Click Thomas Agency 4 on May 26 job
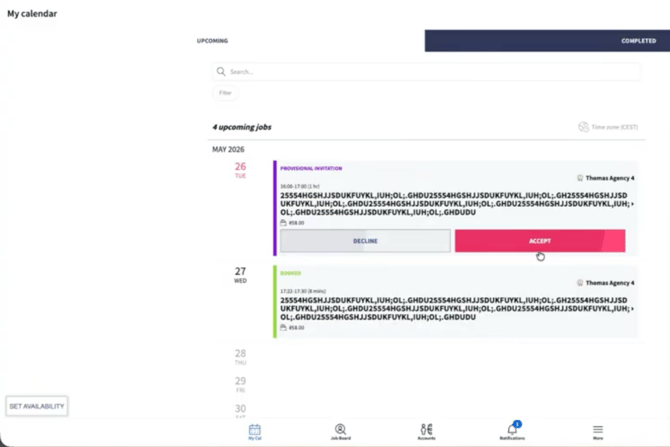The image size is (670, 447). click(x=610, y=178)
